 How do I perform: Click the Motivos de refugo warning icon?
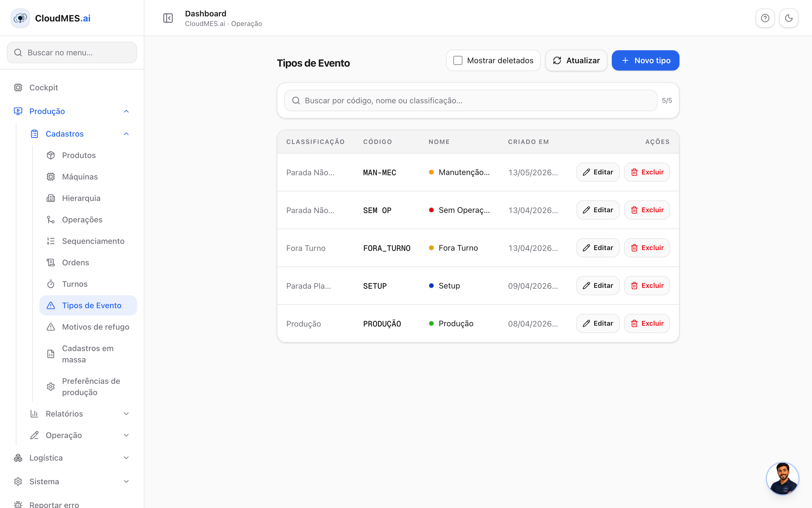click(x=51, y=327)
